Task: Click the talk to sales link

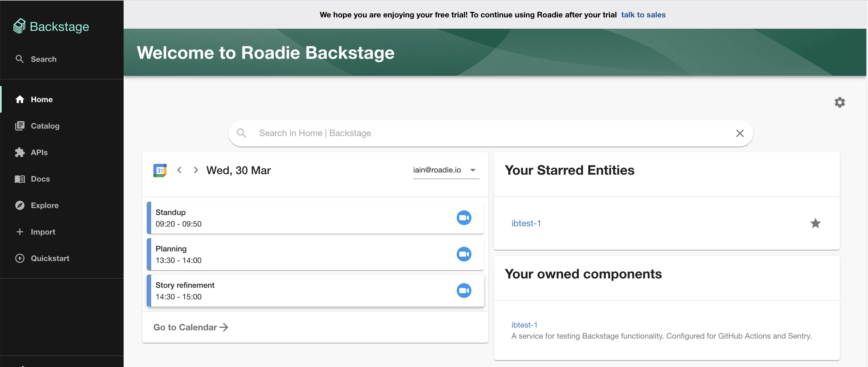Action: tap(643, 15)
